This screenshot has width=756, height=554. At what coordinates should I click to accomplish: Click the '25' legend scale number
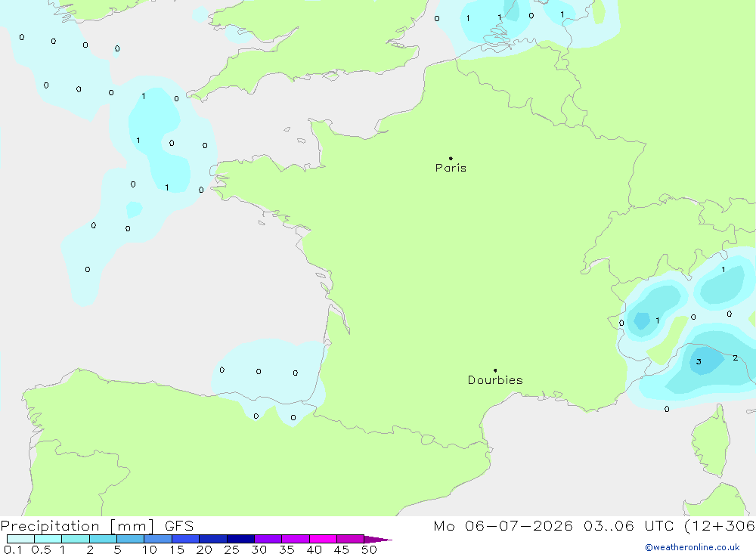pos(232,549)
